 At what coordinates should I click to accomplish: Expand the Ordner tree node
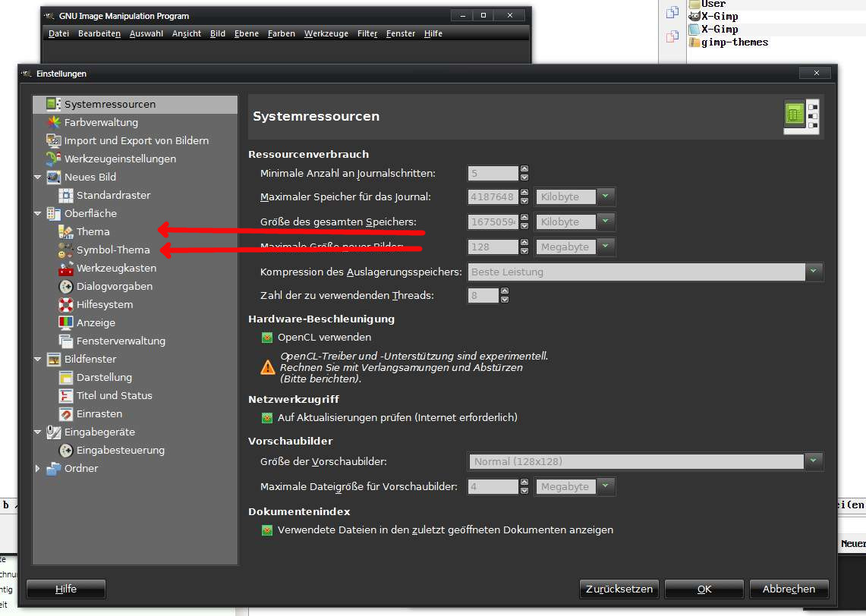[37, 469]
